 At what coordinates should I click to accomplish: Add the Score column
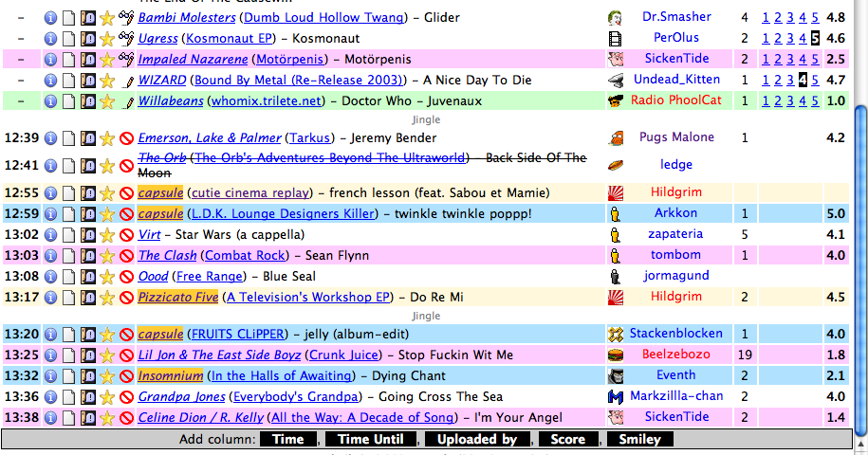point(568,440)
